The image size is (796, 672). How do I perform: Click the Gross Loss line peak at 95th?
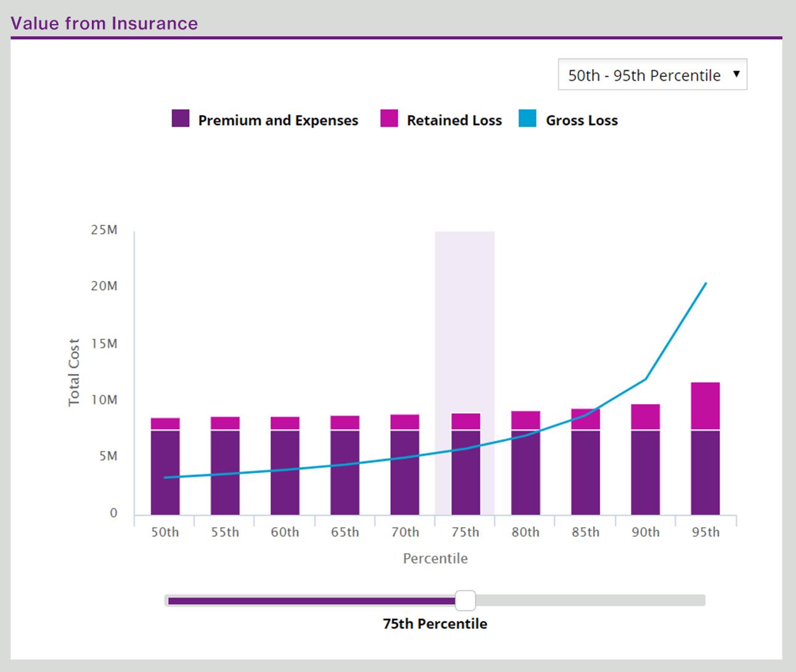705,283
